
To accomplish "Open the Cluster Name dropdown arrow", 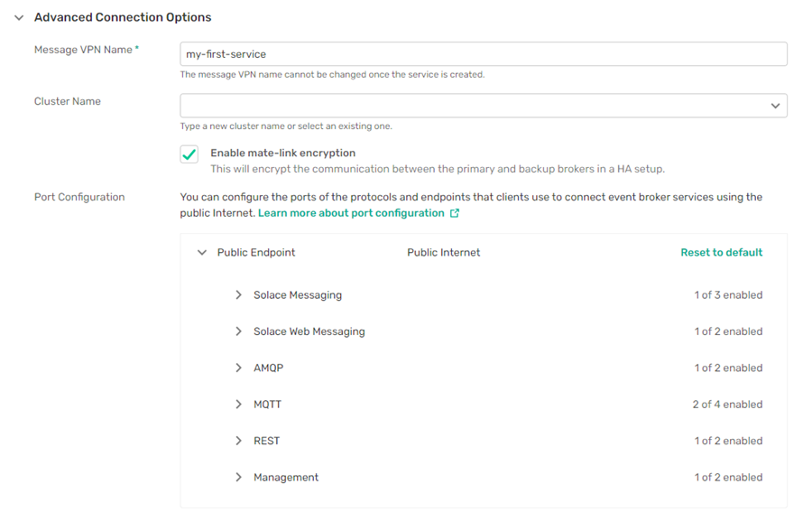I will (x=775, y=106).
